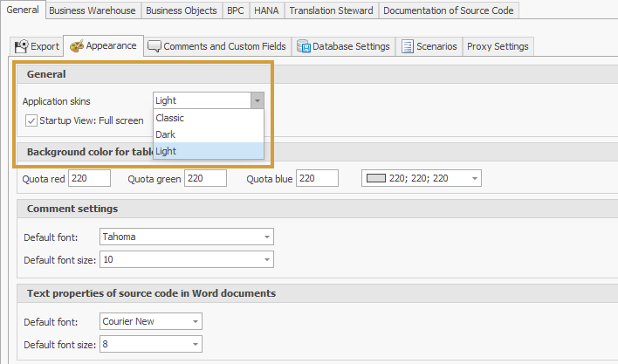618x364 pixels.
Task: Open the Comment settings Default font dropdown
Action: pyautogui.click(x=265, y=237)
